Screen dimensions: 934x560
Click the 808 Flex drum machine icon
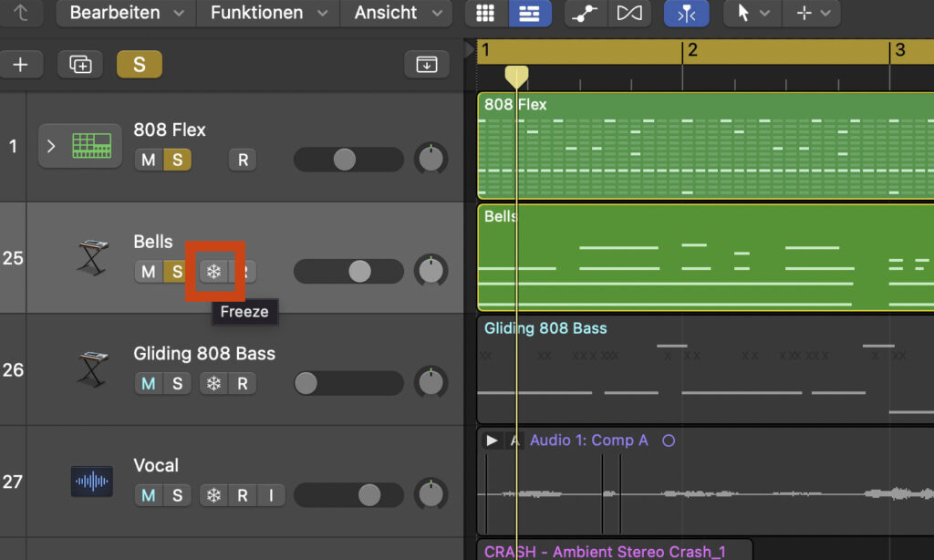(92, 146)
